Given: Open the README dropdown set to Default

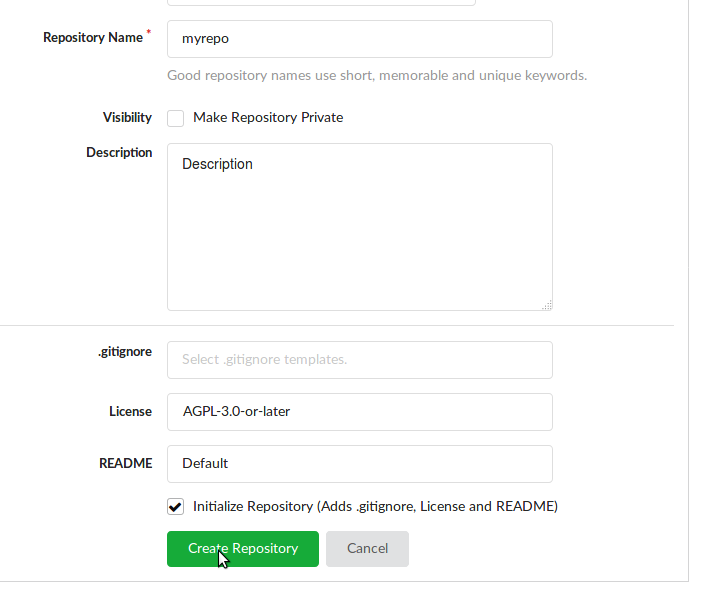Looking at the screenshot, I should pos(360,464).
